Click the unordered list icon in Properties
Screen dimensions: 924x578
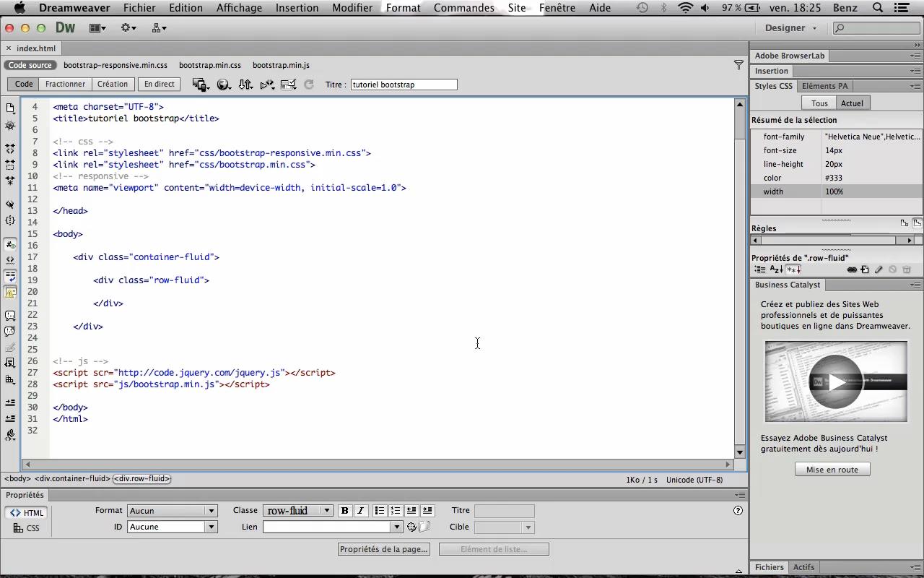(380, 511)
